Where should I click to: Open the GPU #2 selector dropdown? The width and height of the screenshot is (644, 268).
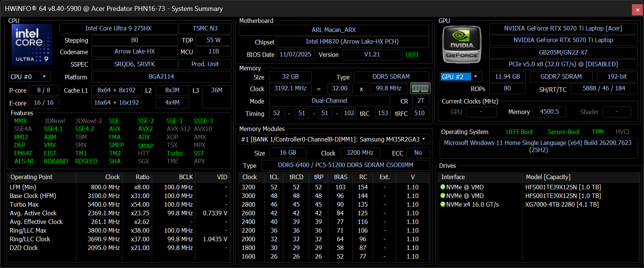tap(461, 77)
